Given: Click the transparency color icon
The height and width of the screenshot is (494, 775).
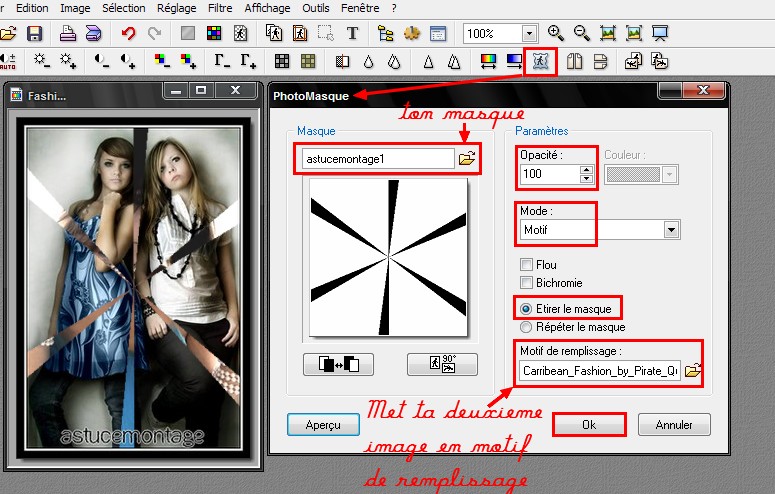Looking at the screenshot, I should coord(240,34).
